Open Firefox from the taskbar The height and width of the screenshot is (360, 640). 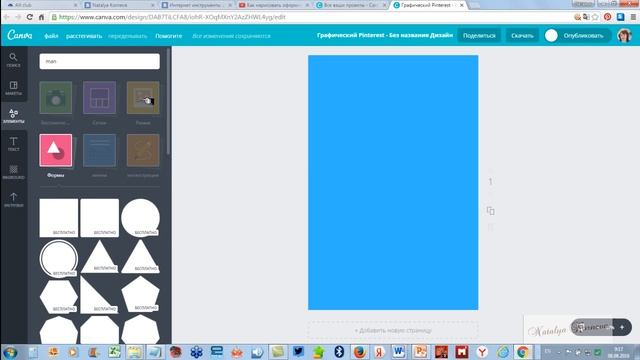pyautogui.click(x=360, y=352)
